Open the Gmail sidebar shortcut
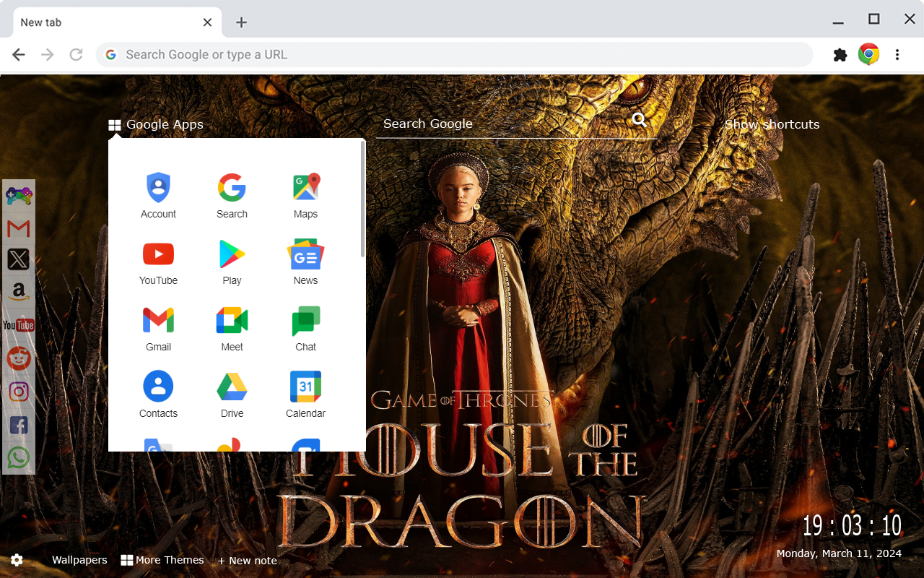924x578 pixels. [19, 229]
